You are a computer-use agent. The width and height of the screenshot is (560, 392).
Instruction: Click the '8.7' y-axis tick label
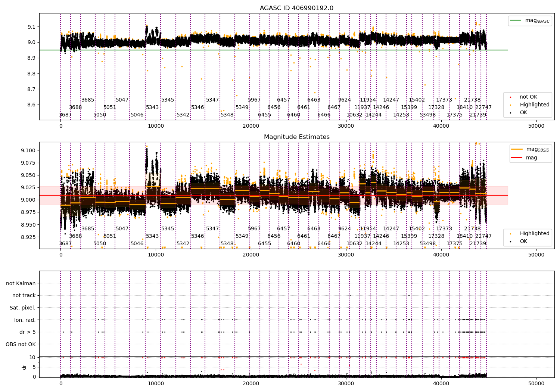[31, 89]
